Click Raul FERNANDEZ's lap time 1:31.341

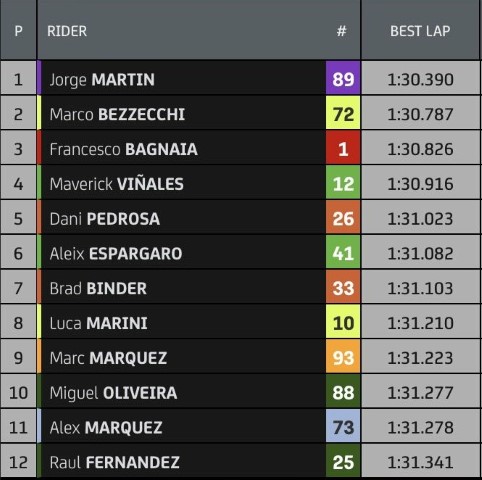pos(420,462)
